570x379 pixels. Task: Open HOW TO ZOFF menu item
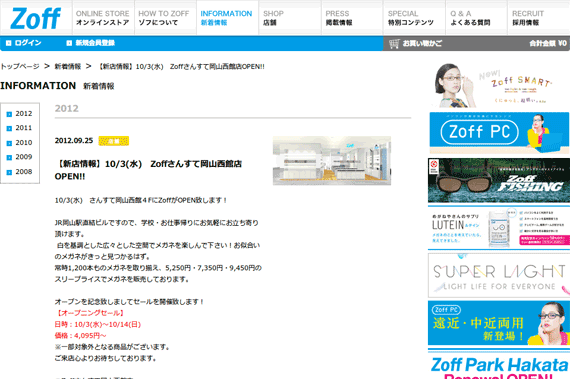click(x=165, y=18)
